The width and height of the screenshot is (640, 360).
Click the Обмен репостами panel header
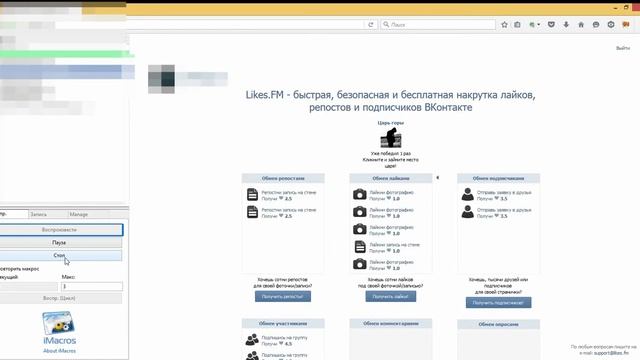coord(283,178)
